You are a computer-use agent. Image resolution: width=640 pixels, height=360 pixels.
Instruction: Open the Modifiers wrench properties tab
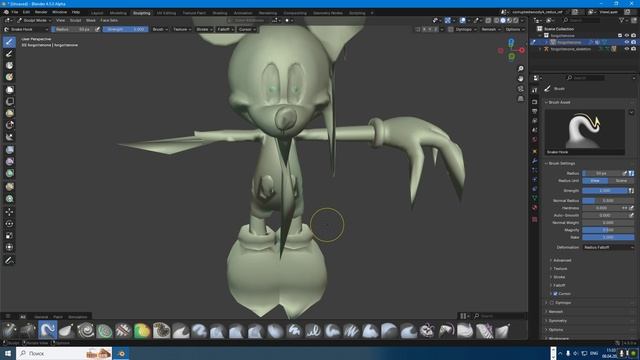click(x=535, y=161)
